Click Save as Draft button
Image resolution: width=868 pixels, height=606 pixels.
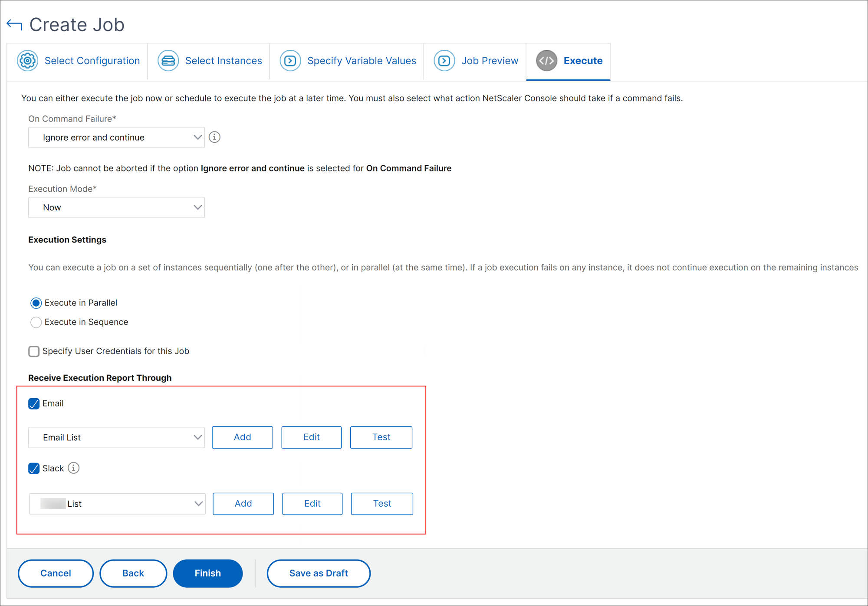click(x=319, y=573)
